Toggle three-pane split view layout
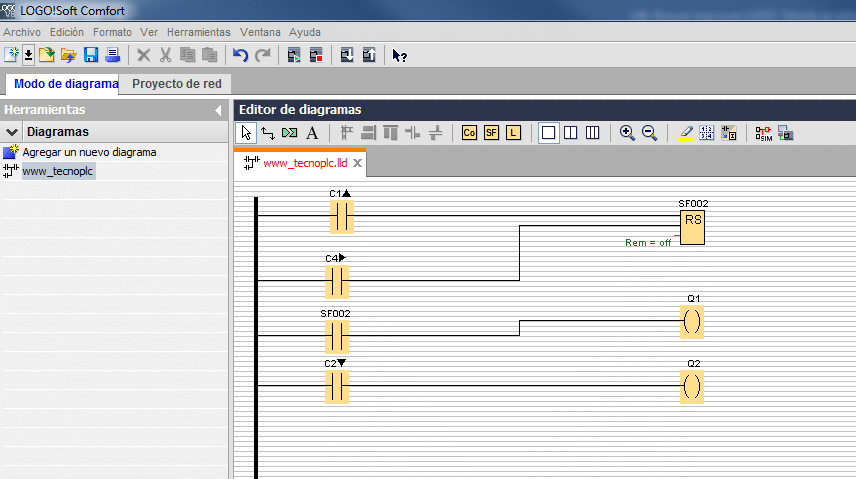The image size is (856, 479). coord(592,133)
